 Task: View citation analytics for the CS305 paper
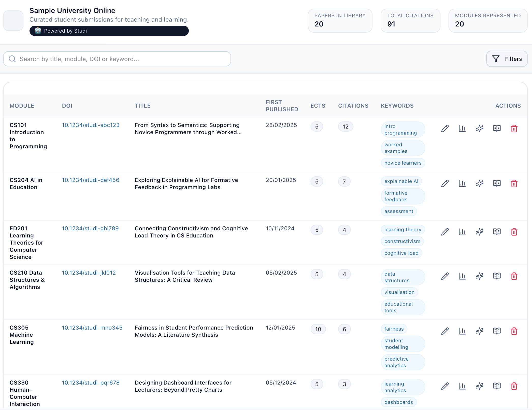click(462, 331)
